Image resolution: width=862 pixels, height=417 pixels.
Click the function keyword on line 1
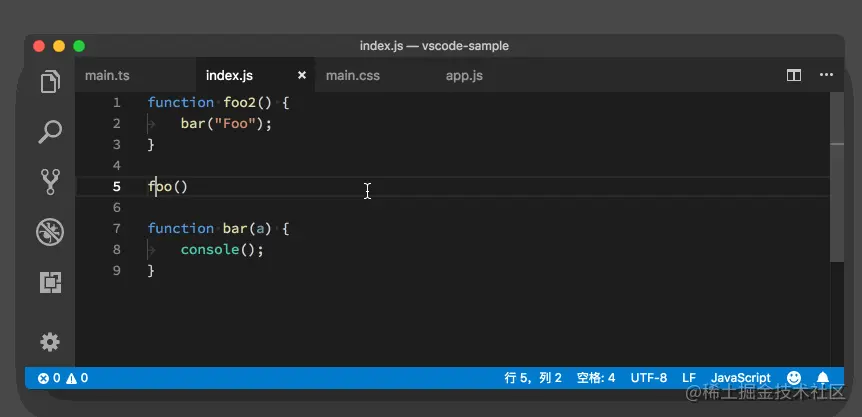point(181,103)
